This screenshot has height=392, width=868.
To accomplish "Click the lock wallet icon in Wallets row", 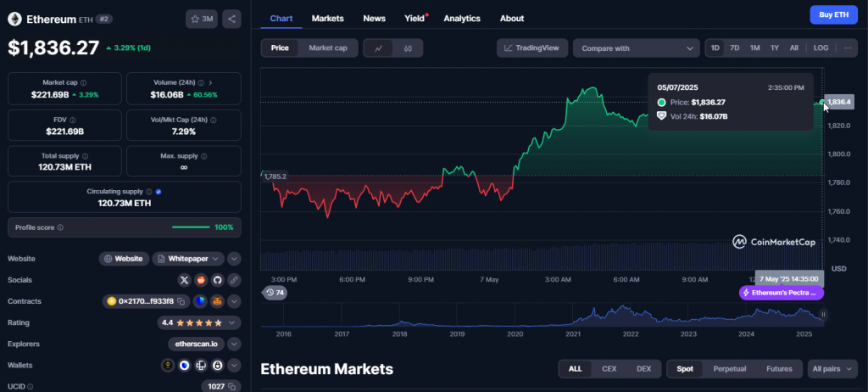I will (218, 366).
